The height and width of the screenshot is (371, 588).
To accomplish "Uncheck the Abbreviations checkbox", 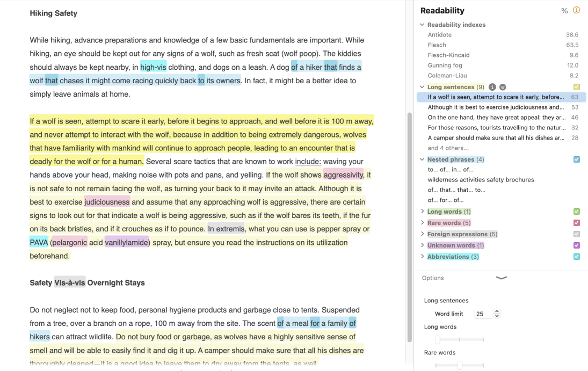I will [x=576, y=257].
